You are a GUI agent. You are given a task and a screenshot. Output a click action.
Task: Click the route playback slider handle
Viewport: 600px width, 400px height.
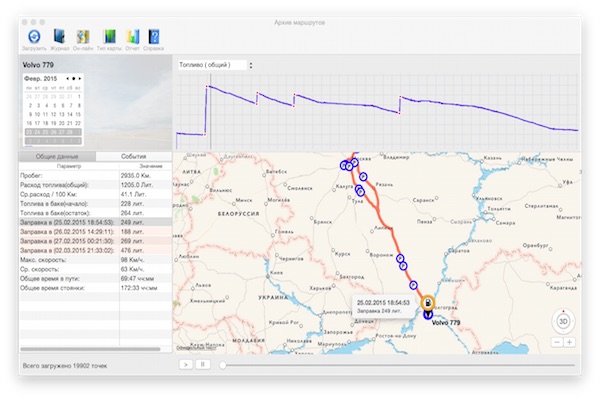click(222, 365)
